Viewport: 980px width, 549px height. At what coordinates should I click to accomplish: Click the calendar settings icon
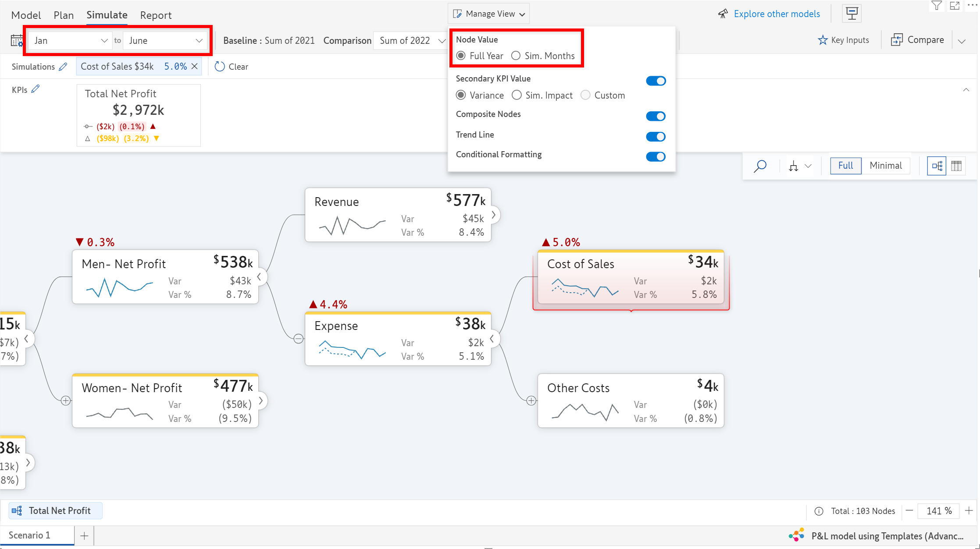pyautogui.click(x=17, y=41)
